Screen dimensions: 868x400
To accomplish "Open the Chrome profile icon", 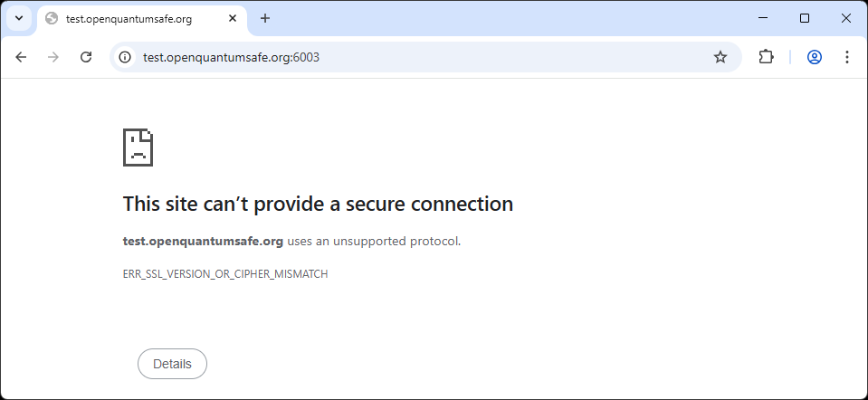I will 815,57.
